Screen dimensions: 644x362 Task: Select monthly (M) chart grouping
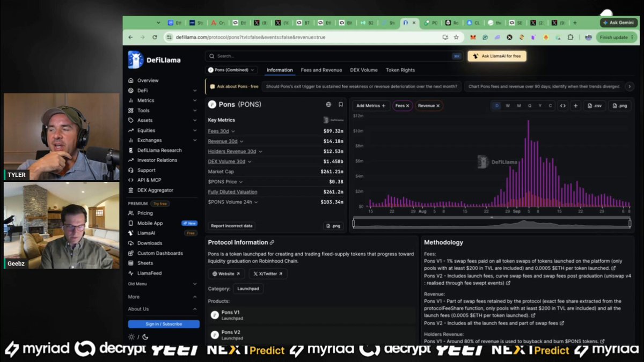pyautogui.click(x=519, y=106)
